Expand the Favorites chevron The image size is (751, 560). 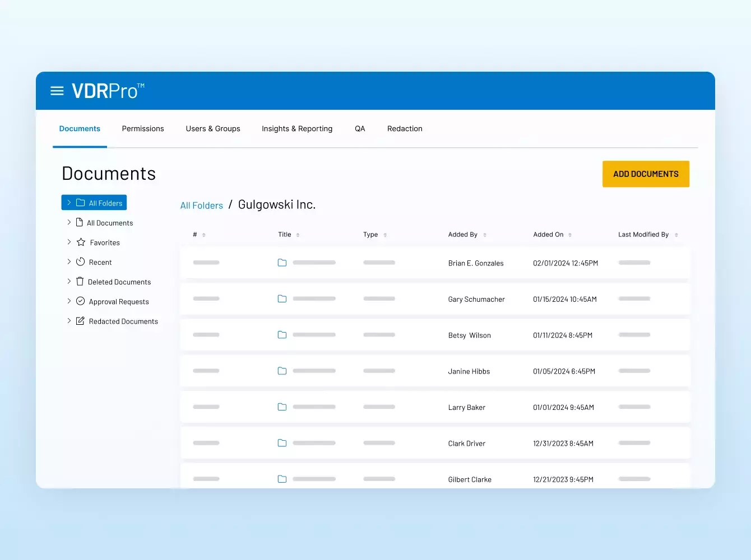click(x=69, y=242)
